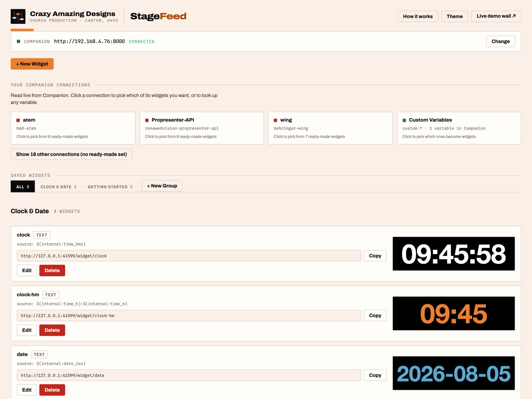Click the StageFeed wordmark
The width and height of the screenshot is (532, 399).
158,16
